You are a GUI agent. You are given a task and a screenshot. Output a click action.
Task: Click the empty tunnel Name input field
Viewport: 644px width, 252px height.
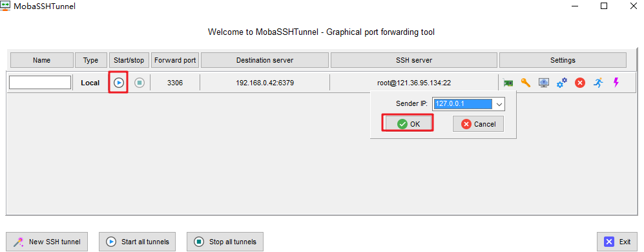[x=40, y=82]
